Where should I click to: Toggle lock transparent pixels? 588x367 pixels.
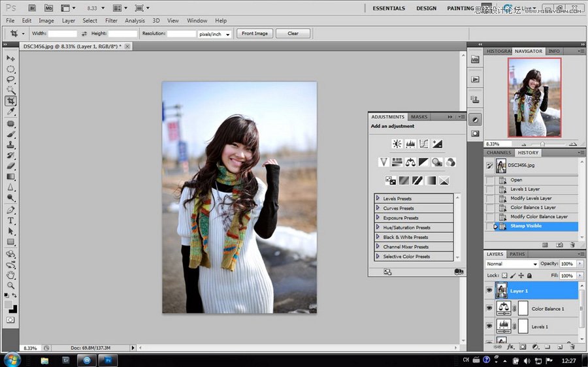(505, 276)
